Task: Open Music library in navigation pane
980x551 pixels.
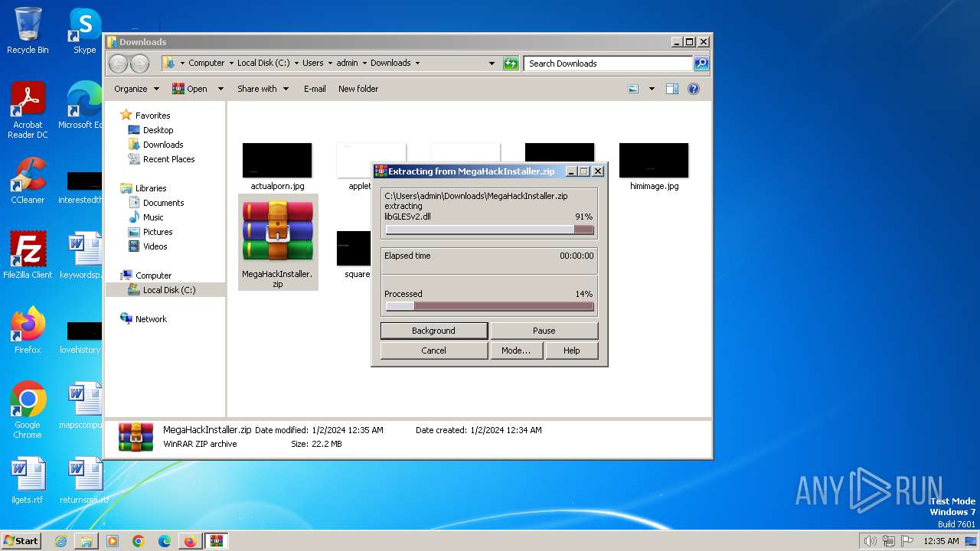Action: tap(152, 217)
